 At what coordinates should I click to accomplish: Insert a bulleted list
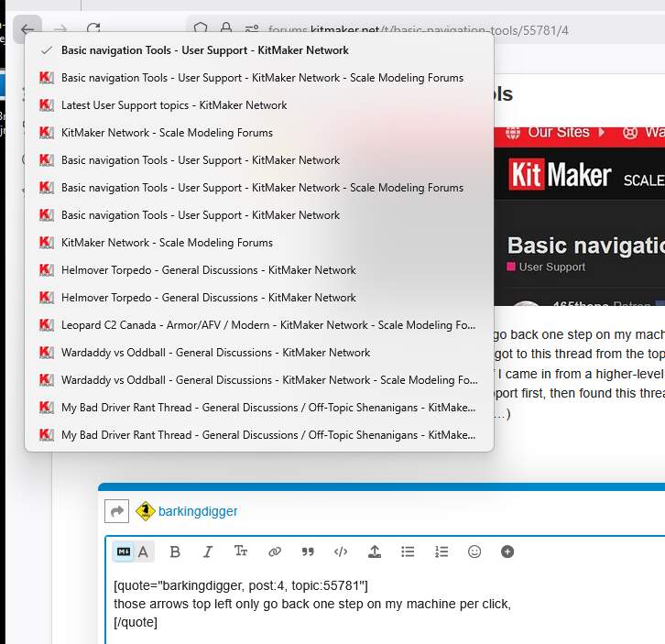(x=408, y=551)
